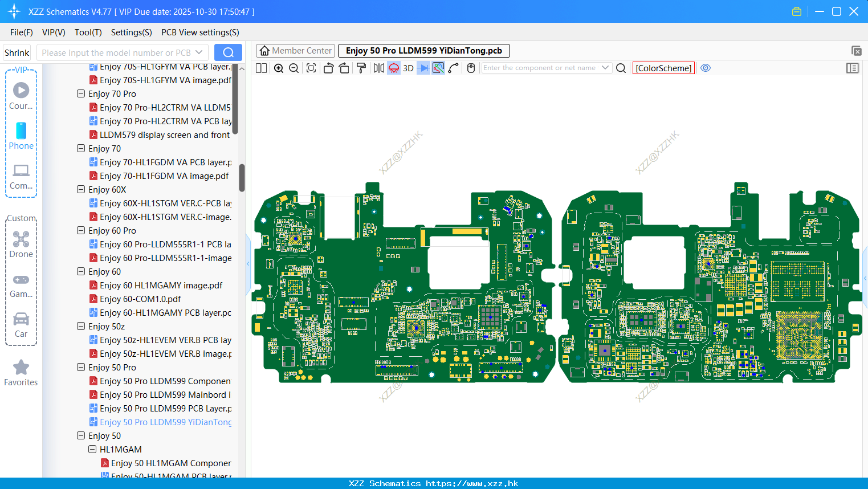
Task: Zoom in on the PCB view
Action: click(x=279, y=68)
